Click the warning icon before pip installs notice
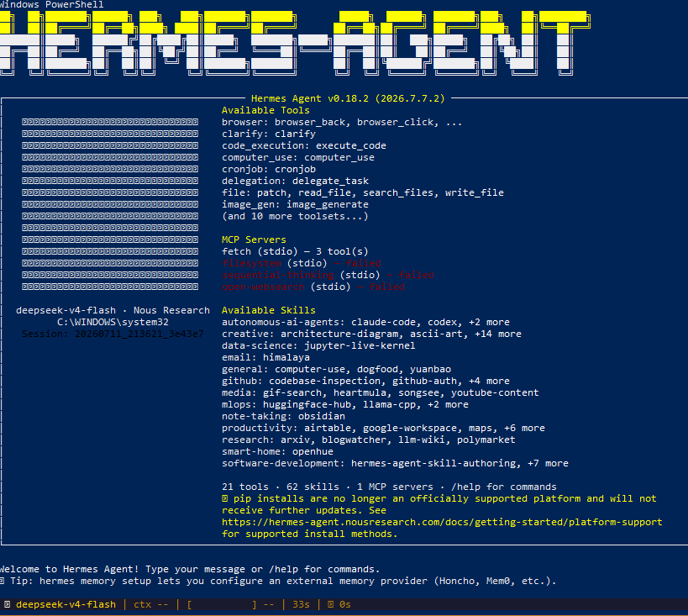The height and width of the screenshot is (616, 688). point(224,499)
